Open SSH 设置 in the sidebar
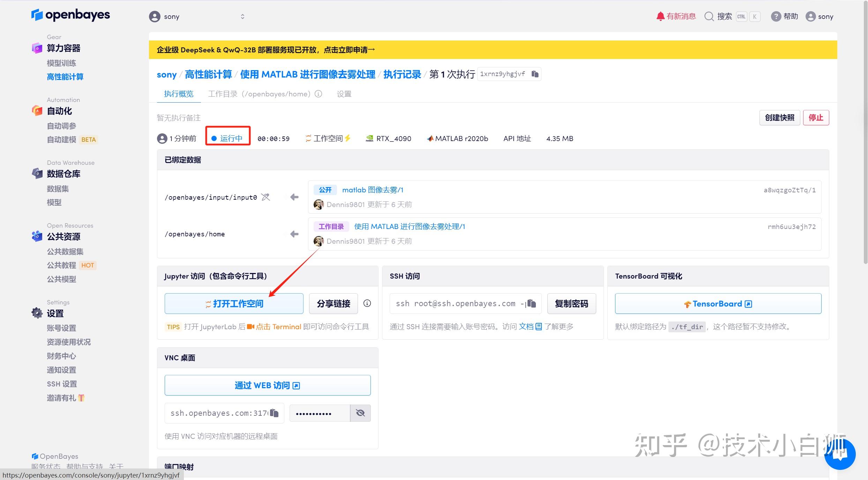Screen dimensions: 868x480 [62, 384]
